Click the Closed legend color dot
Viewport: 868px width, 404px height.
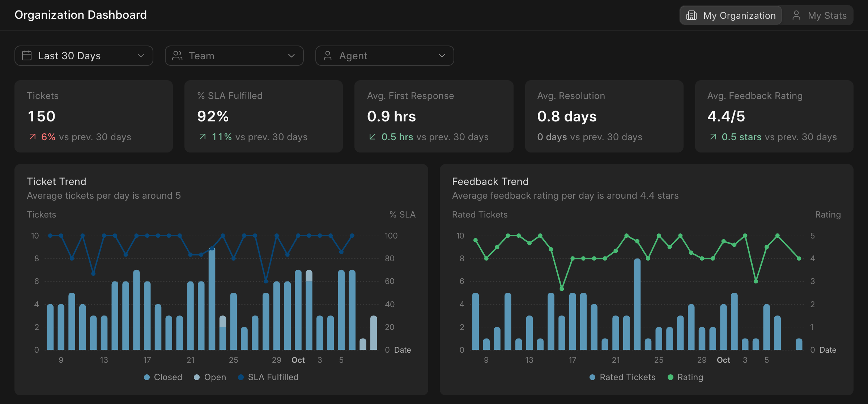click(x=147, y=377)
